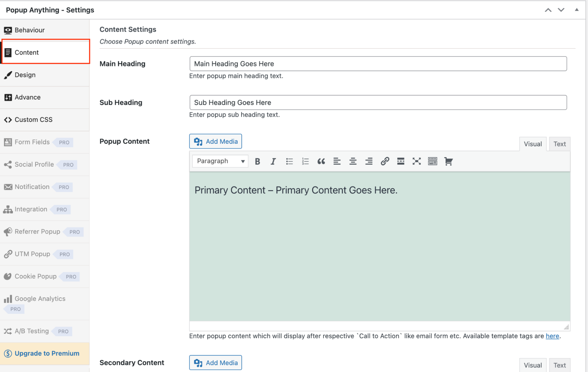Open the UTM Popup PRO tab
Image resolution: width=588 pixels, height=372 pixels.
[x=45, y=254]
